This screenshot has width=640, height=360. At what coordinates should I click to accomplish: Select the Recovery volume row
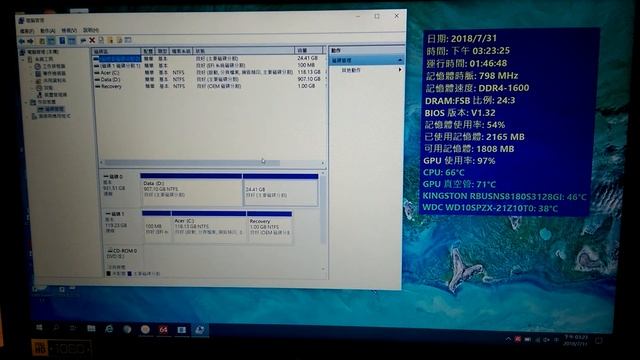pos(209,86)
